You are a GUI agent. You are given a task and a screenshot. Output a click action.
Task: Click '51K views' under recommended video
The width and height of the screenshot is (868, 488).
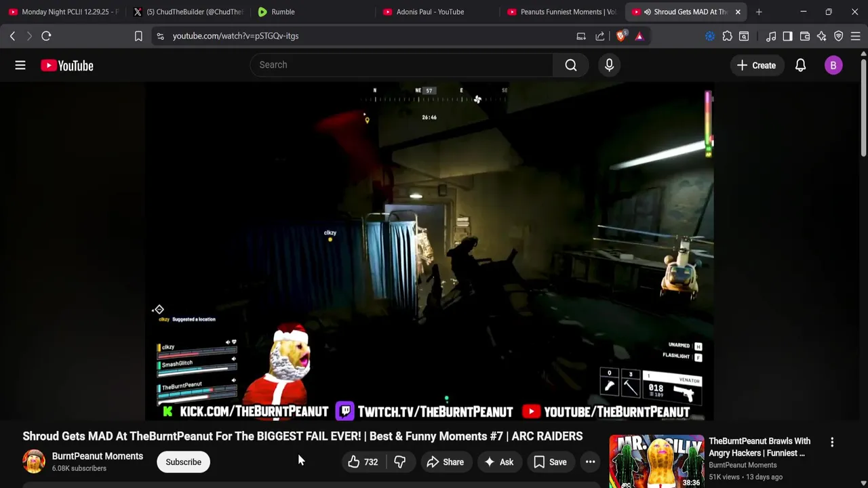[x=725, y=477]
